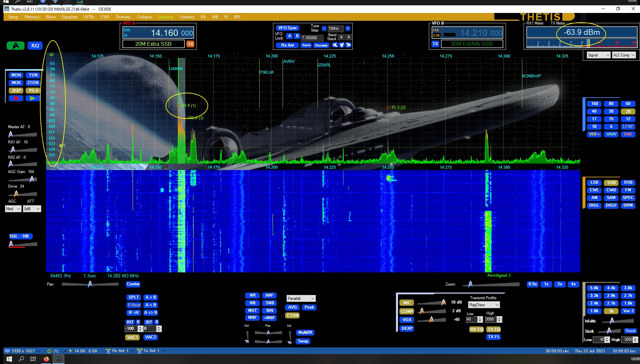
Task: Open the ATT dropdown showing 0dB
Action: [x=32, y=209]
